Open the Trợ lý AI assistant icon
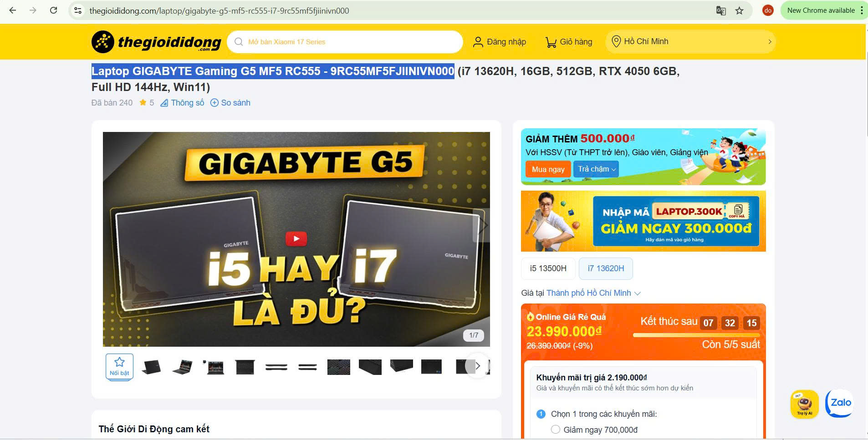 coord(804,403)
